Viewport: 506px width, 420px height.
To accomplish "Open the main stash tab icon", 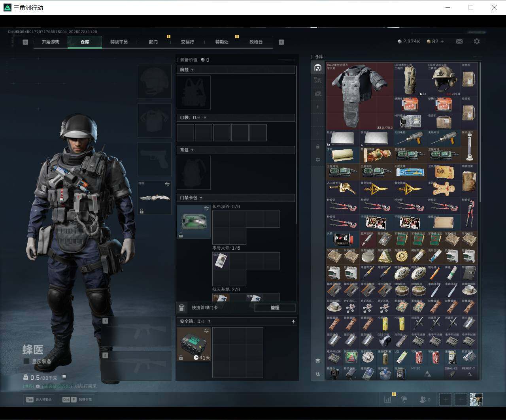I will pos(317,68).
